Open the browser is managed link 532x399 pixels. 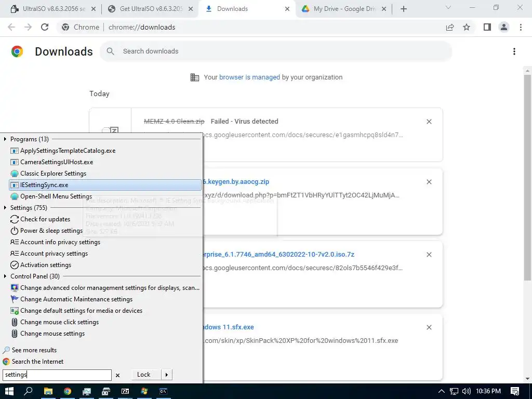(249, 77)
